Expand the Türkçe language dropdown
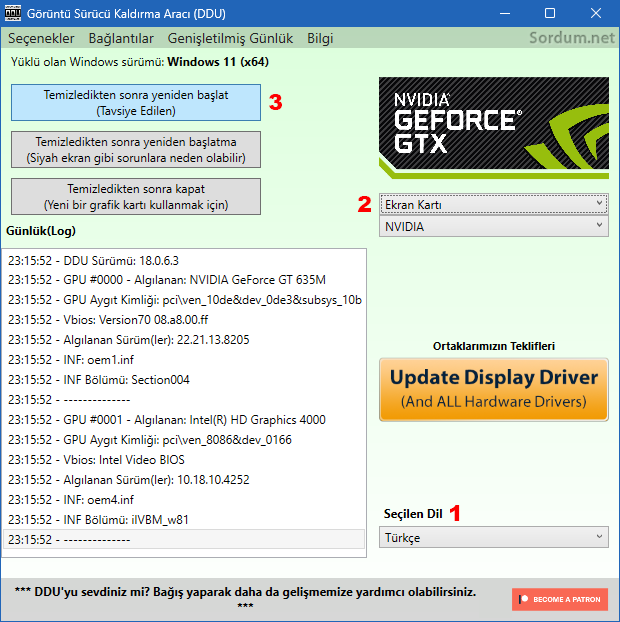The image size is (620, 622). click(x=493, y=538)
